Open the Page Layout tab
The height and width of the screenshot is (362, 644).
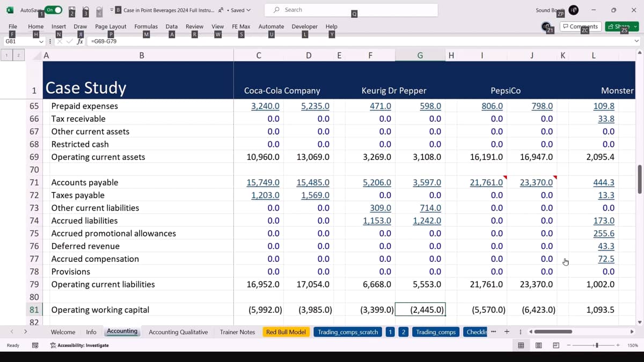pos(111,26)
